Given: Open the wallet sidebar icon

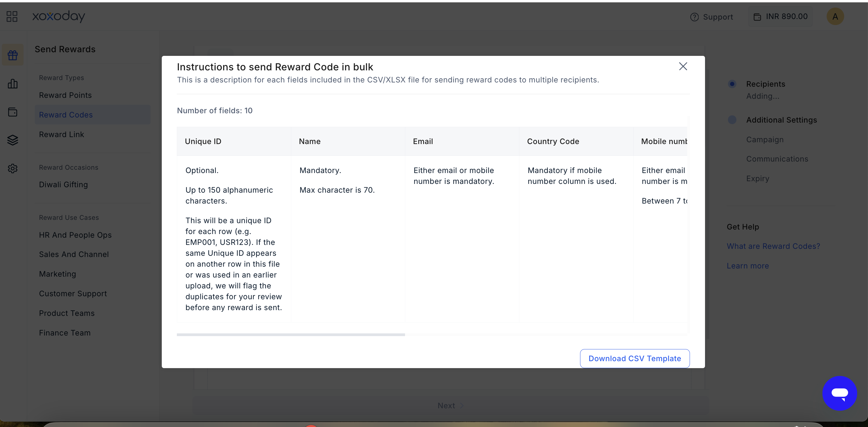Looking at the screenshot, I should (x=13, y=112).
